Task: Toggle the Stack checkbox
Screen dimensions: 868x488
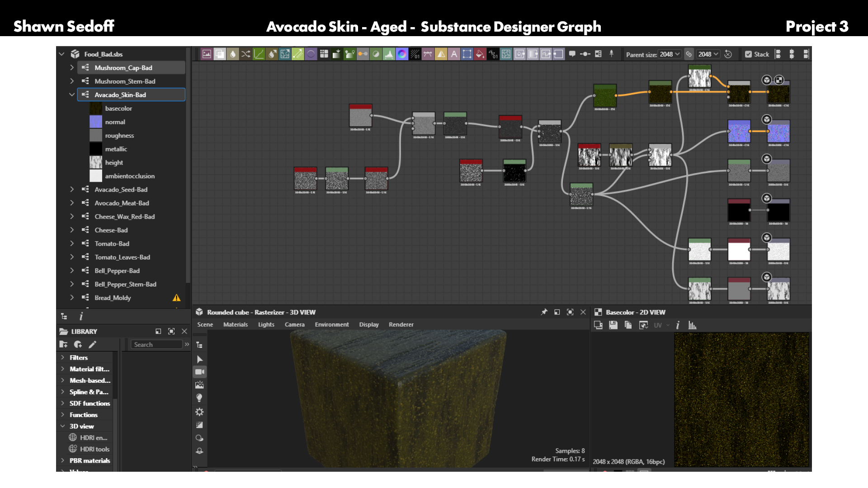Action: pyautogui.click(x=748, y=54)
